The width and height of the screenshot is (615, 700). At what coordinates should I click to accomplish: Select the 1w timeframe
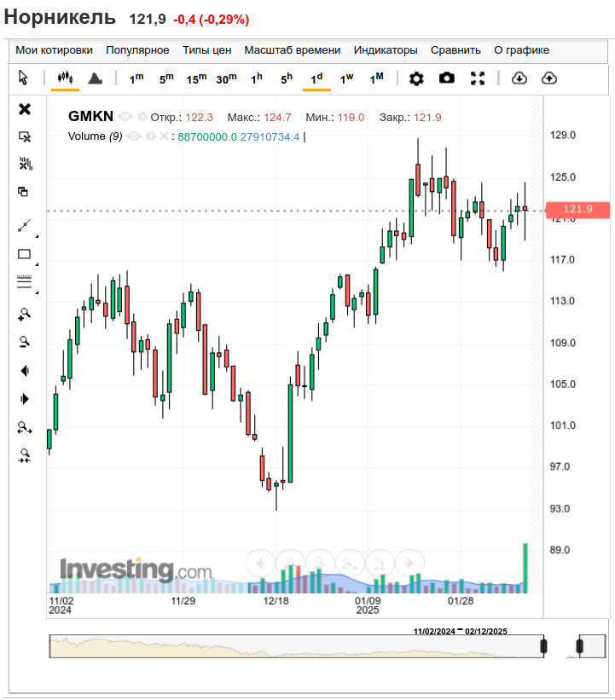point(346,78)
